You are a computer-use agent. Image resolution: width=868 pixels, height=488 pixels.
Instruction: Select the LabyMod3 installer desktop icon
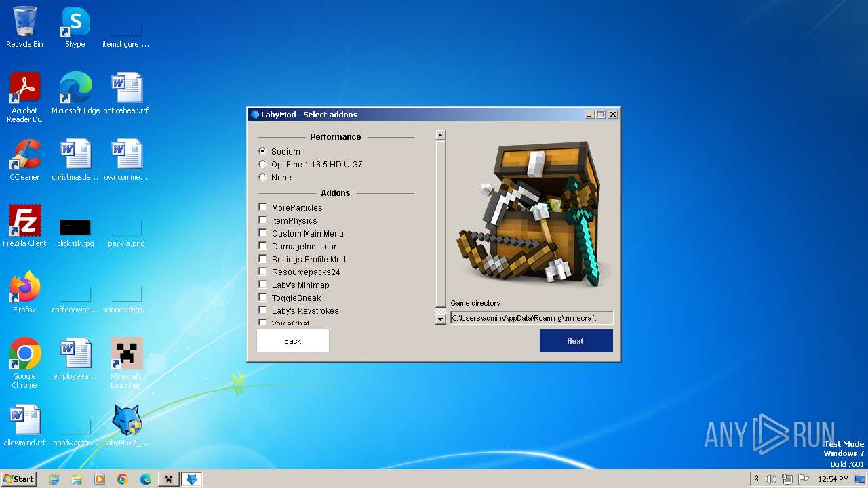point(126,426)
